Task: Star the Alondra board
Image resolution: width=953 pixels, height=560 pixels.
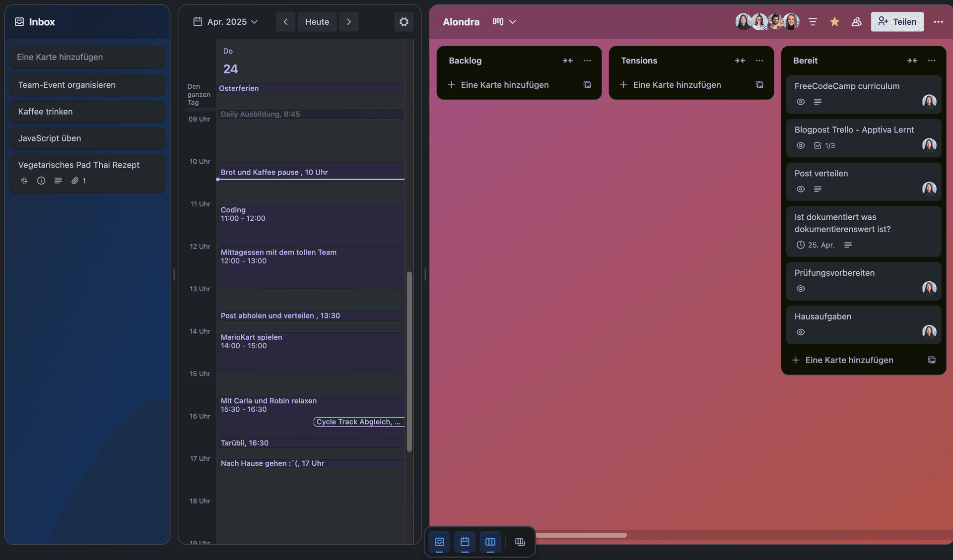Action: click(x=834, y=22)
